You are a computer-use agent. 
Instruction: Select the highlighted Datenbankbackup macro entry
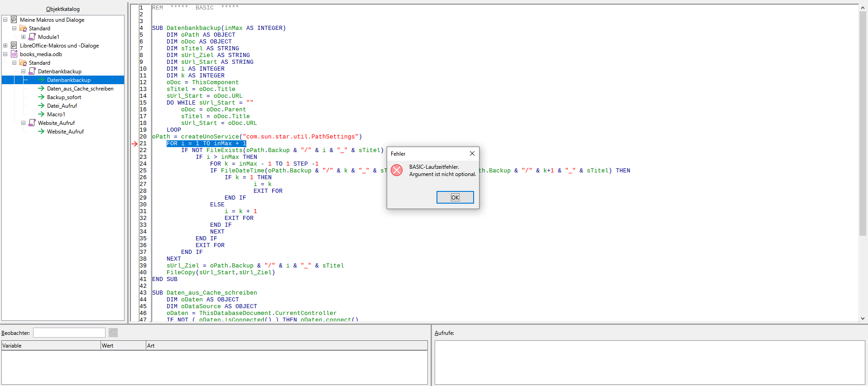69,80
